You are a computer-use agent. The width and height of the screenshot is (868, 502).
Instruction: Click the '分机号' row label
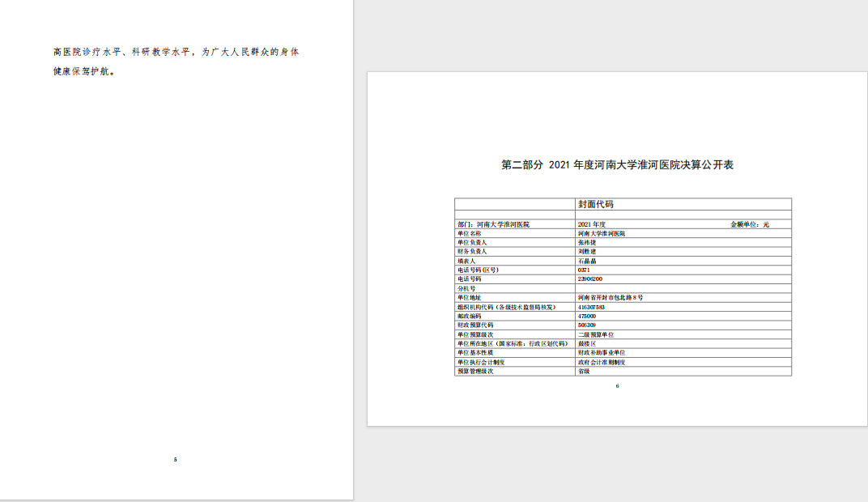[466, 288]
